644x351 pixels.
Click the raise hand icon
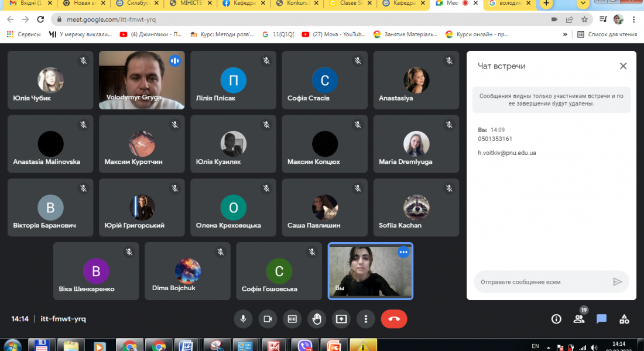point(317,319)
